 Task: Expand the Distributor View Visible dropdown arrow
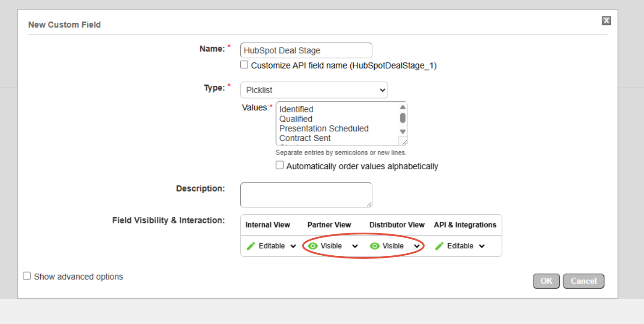pyautogui.click(x=417, y=246)
